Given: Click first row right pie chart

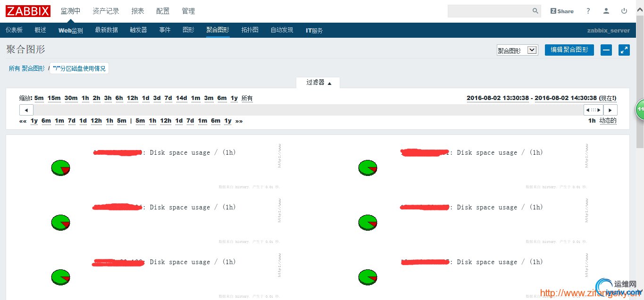Looking at the screenshot, I should 368,168.
